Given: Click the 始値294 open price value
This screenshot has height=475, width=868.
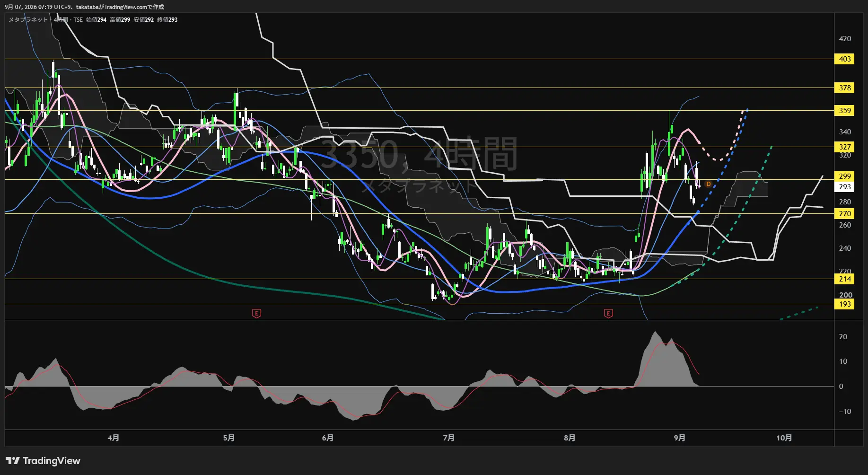Looking at the screenshot, I should pos(96,20).
